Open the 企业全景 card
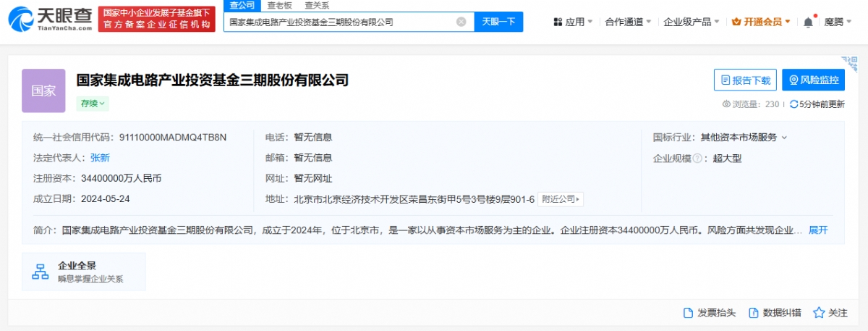The width and height of the screenshot is (868, 331). coord(84,272)
